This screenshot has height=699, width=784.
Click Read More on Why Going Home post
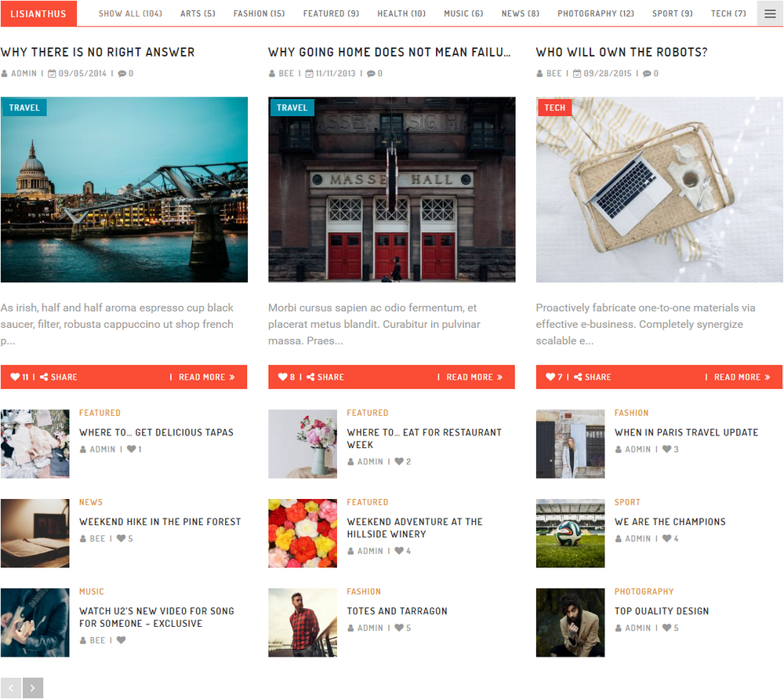474,377
